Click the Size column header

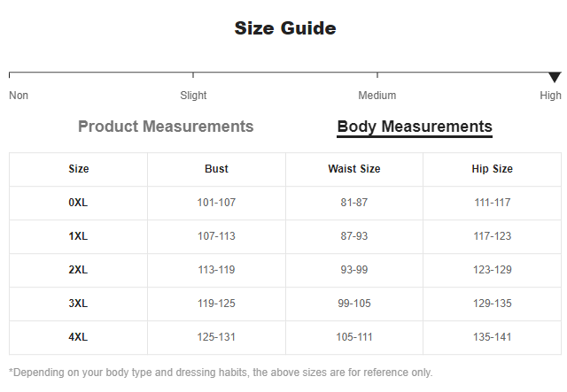[79, 169]
